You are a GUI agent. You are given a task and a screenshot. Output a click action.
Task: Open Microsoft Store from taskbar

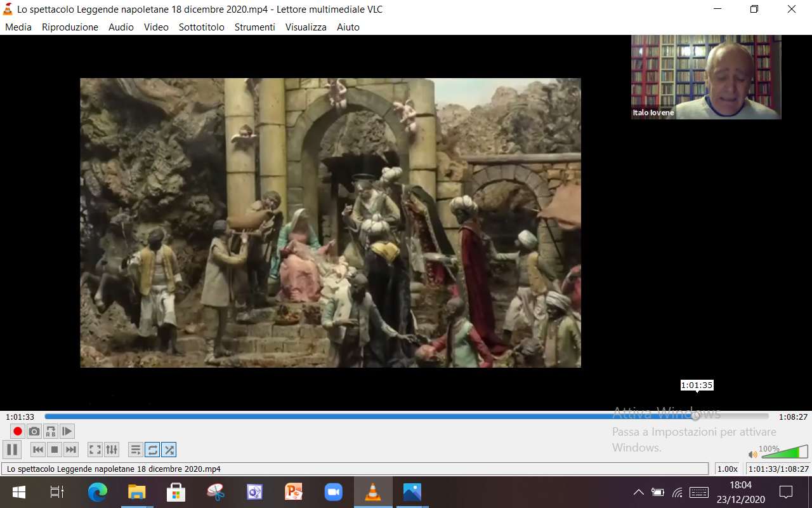pos(176,492)
